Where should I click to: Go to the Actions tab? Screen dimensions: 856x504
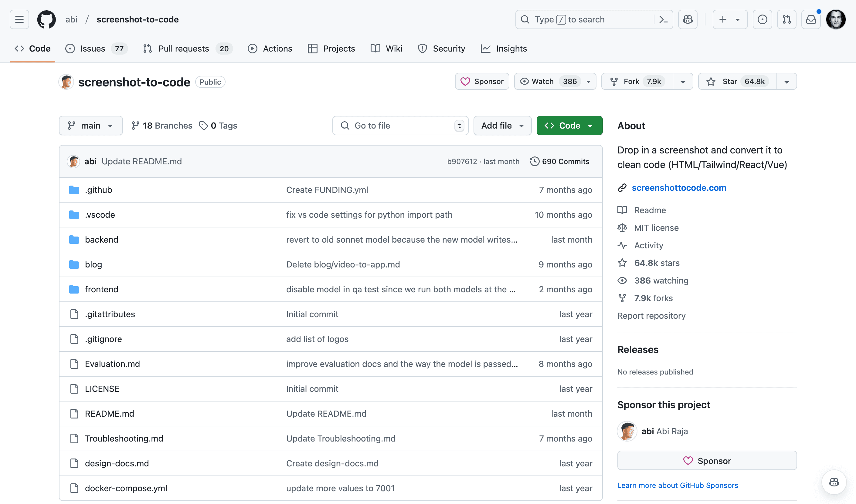[x=270, y=49]
